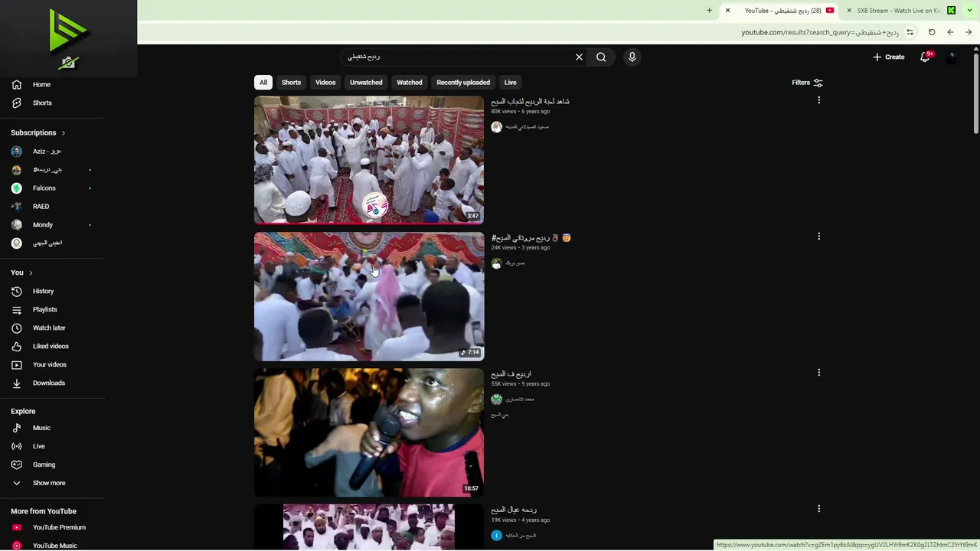Open Gaming under Explore

[44, 465]
